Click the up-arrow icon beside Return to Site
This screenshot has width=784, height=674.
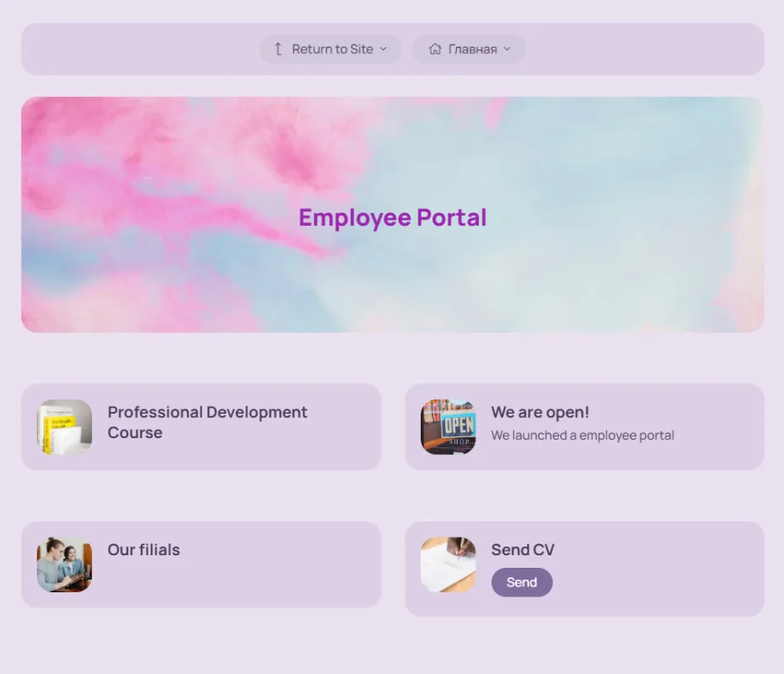[x=278, y=49]
